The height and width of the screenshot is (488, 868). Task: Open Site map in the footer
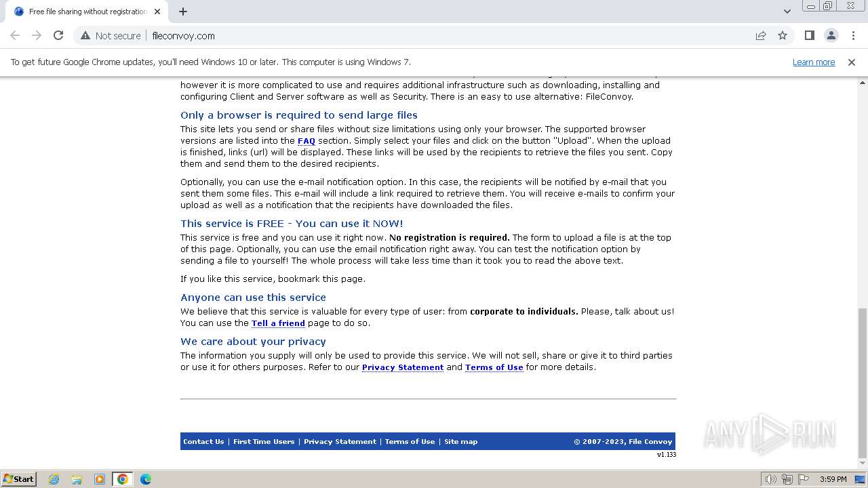coord(461,442)
